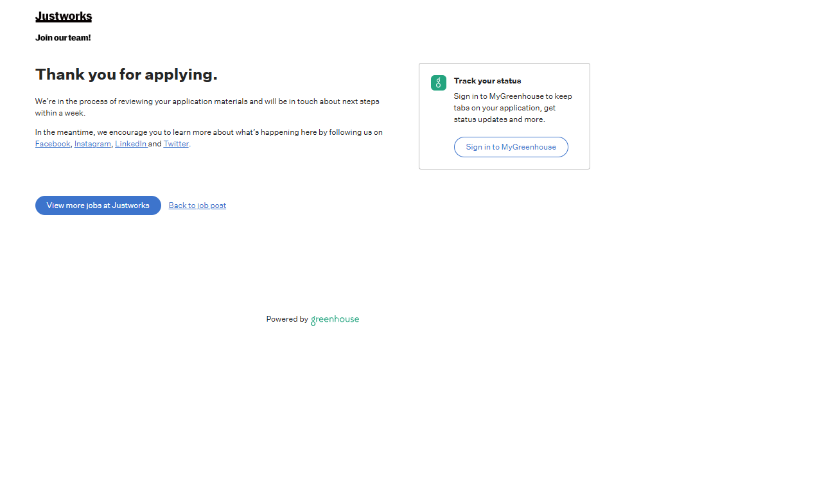Click the 'within a week.' text

60,113
